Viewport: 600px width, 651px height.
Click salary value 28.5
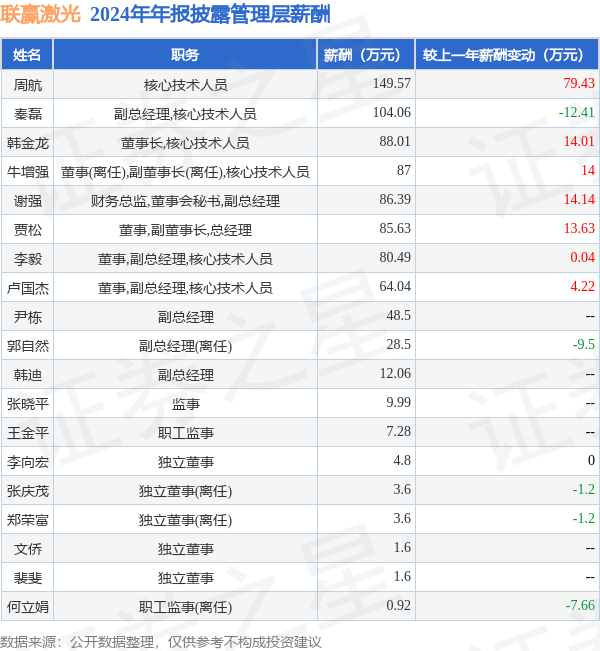pos(399,344)
